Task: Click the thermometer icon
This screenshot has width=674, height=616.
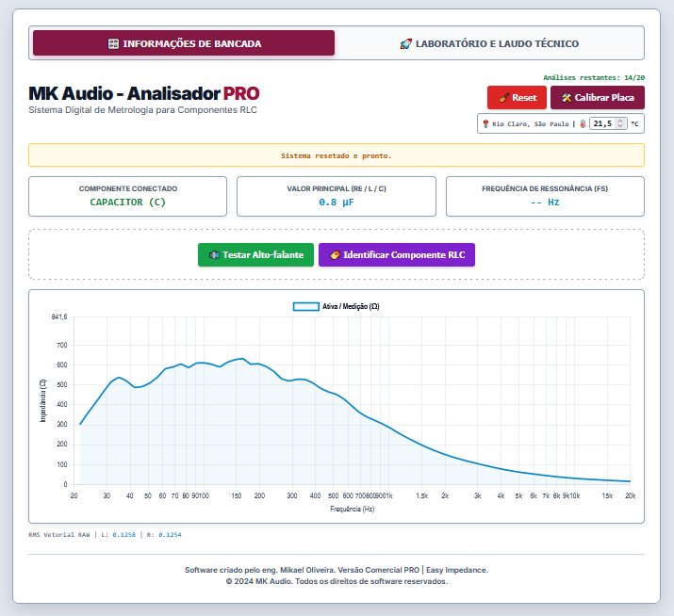Action: click(583, 123)
